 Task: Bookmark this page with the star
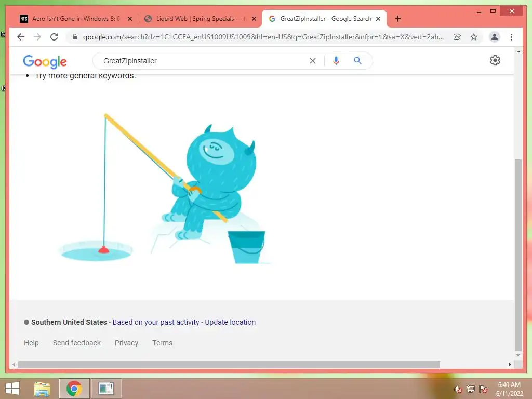(x=474, y=37)
